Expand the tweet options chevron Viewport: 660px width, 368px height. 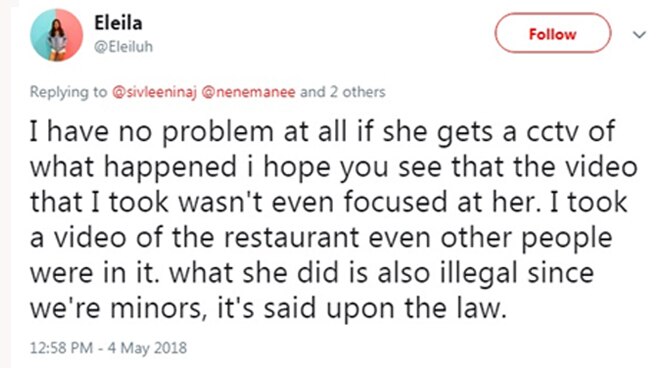point(639,35)
